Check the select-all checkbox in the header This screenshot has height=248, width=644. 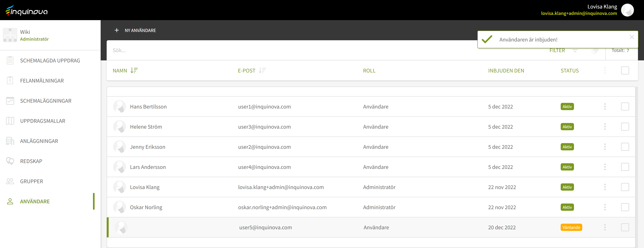(625, 70)
